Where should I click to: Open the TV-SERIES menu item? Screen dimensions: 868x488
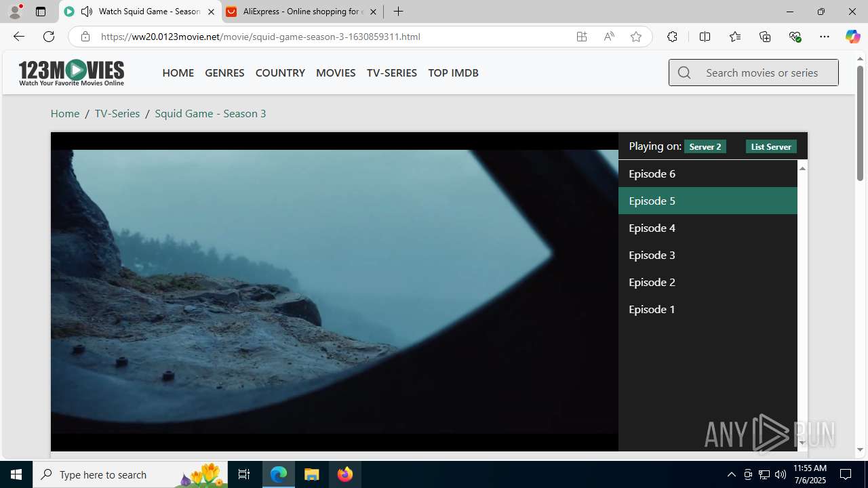click(391, 73)
